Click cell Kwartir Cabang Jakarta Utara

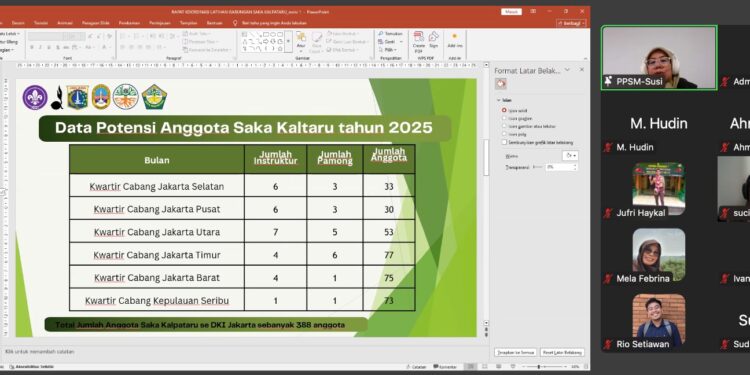click(157, 232)
